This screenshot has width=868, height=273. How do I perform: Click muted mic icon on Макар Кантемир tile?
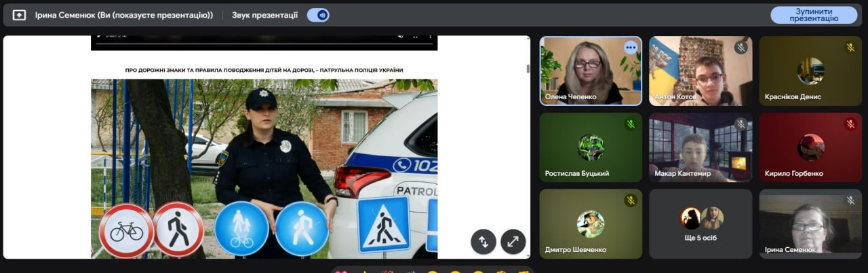741,124
